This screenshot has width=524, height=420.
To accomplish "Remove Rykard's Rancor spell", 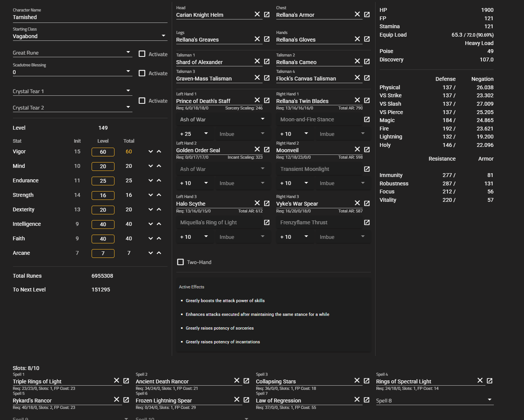I will pyautogui.click(x=117, y=399).
